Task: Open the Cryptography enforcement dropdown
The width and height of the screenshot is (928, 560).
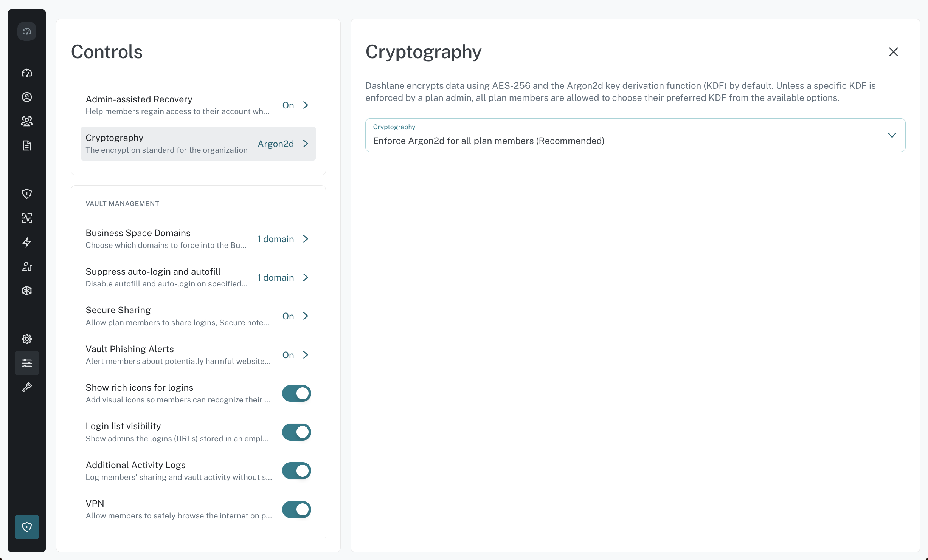Action: point(635,135)
